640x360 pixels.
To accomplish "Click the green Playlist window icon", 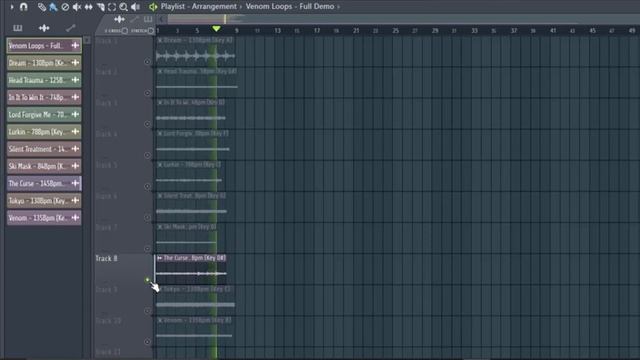I will [x=153, y=7].
